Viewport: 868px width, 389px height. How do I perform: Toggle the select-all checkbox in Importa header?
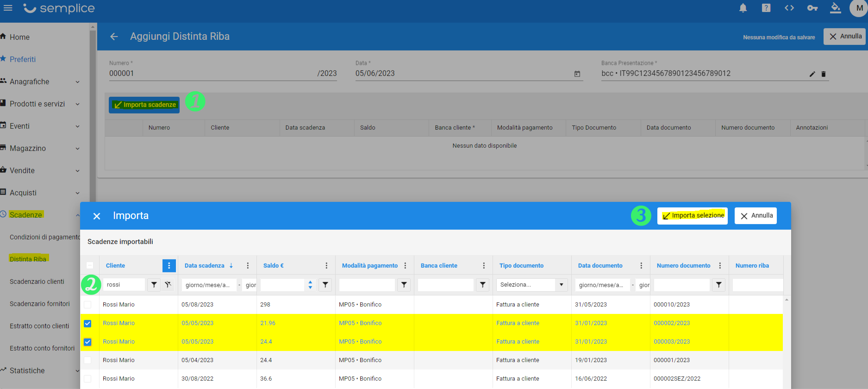coord(90,265)
